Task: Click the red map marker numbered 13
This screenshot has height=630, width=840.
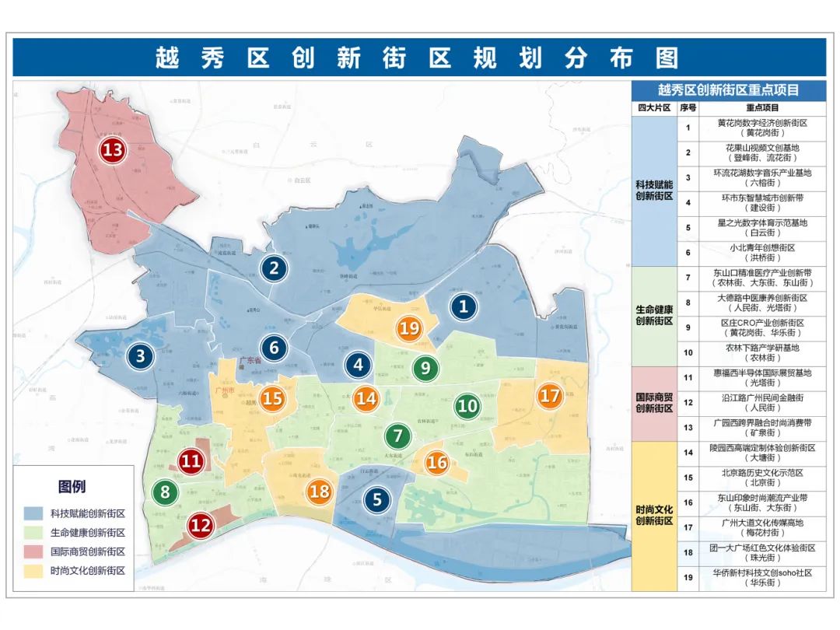Action: coord(113,149)
